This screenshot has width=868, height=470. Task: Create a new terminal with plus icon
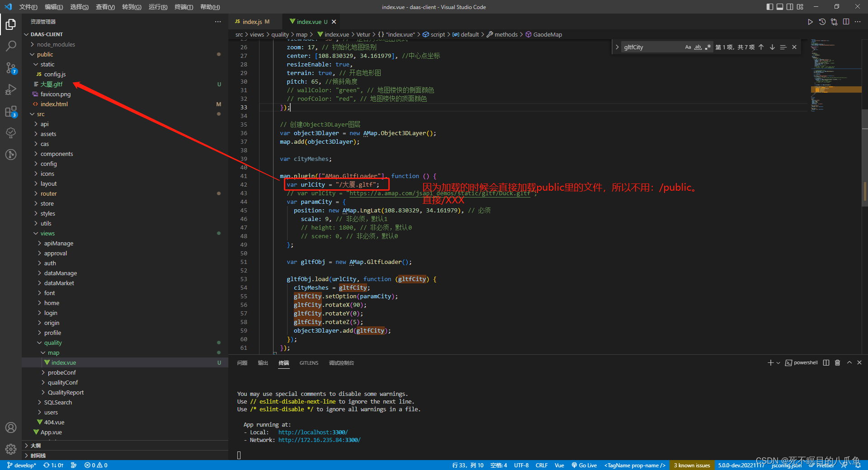coord(770,362)
